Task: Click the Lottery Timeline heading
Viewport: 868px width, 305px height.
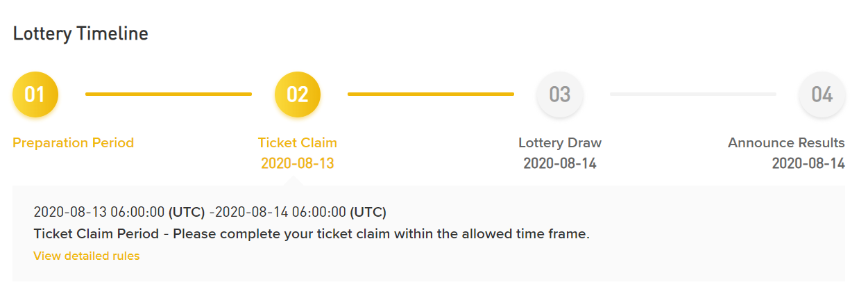Action: pyautogui.click(x=80, y=33)
